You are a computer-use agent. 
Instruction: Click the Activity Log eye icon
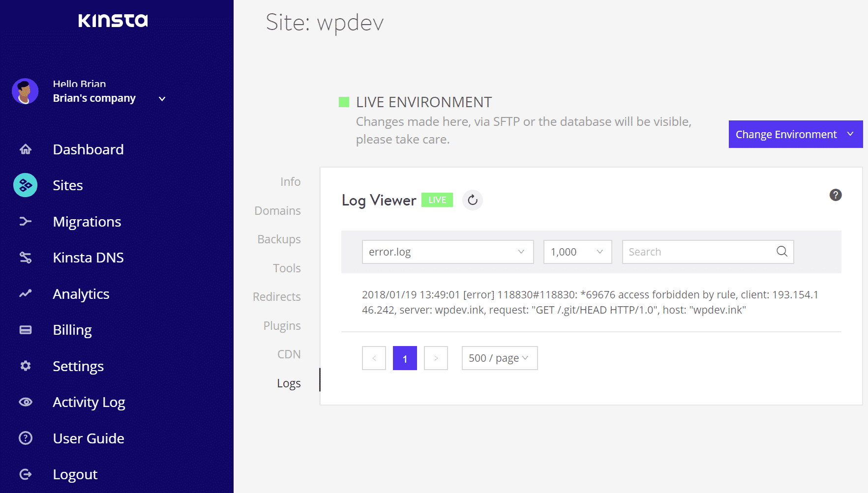tap(26, 402)
